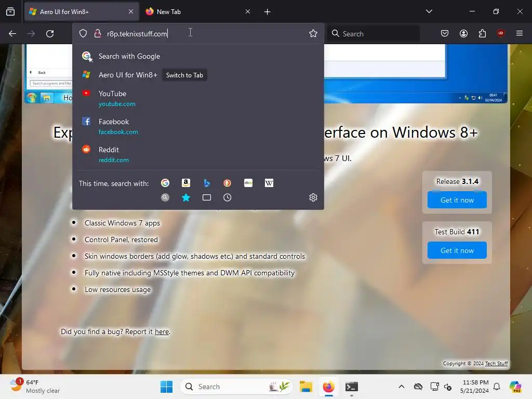Show hidden system tray icons
Image resolution: width=532 pixels, height=399 pixels.
pyautogui.click(x=402, y=387)
